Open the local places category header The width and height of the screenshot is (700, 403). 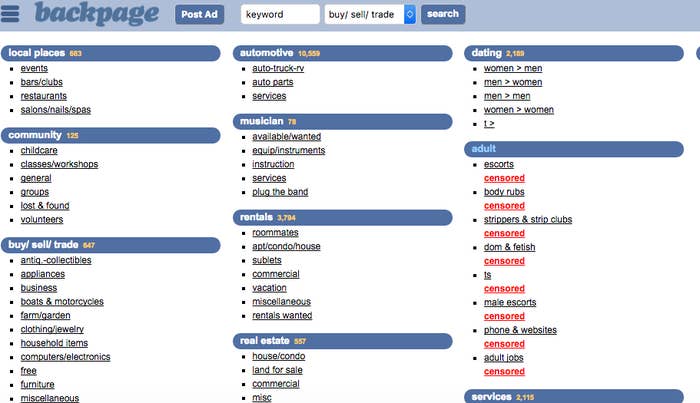click(x=111, y=53)
